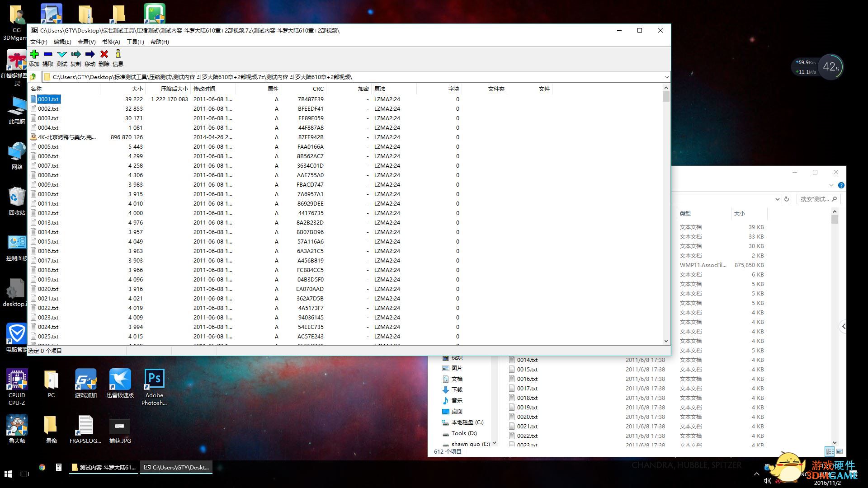The height and width of the screenshot is (488, 868).
Task: Click the green Add (添加) toolbar icon
Action: pyautogui.click(x=34, y=54)
